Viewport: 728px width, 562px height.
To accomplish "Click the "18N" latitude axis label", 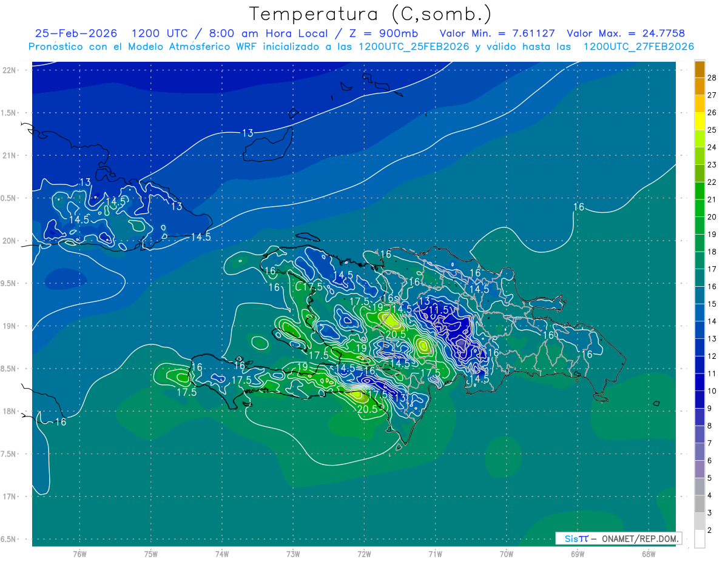I will [x=9, y=411].
